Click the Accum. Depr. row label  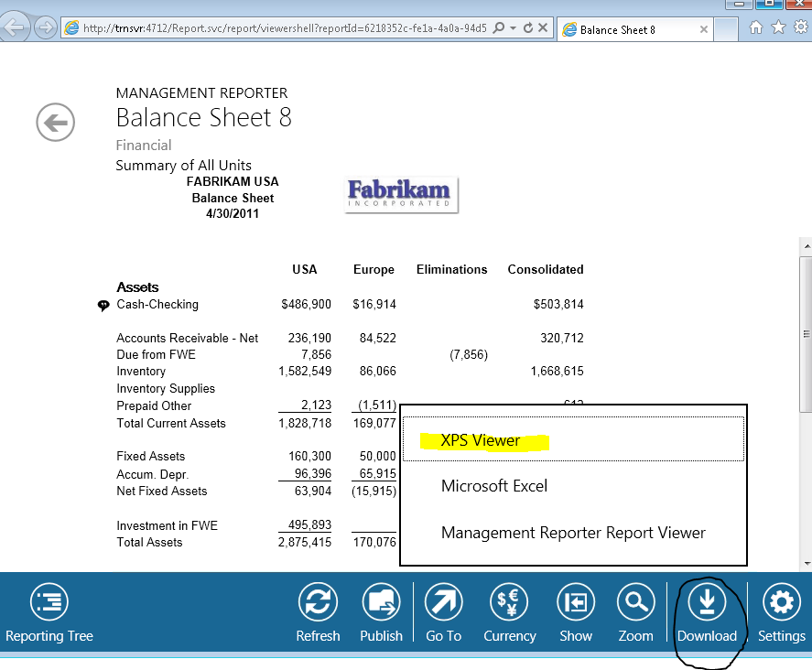(153, 474)
